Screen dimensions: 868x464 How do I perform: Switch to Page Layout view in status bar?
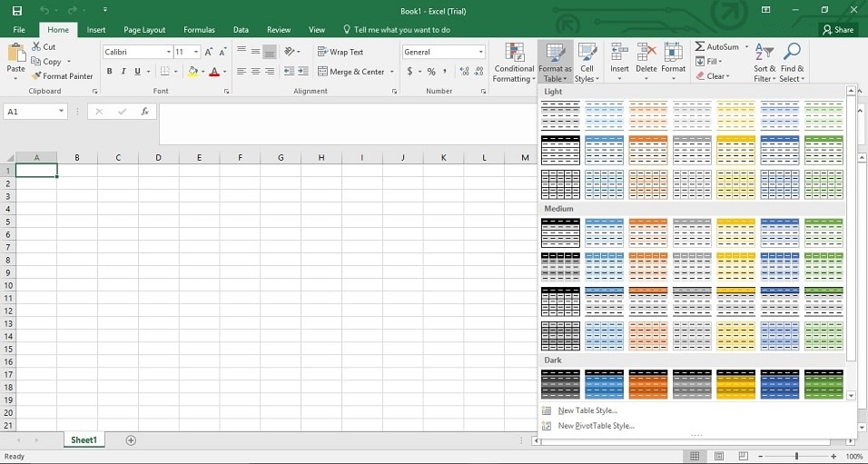click(718, 456)
